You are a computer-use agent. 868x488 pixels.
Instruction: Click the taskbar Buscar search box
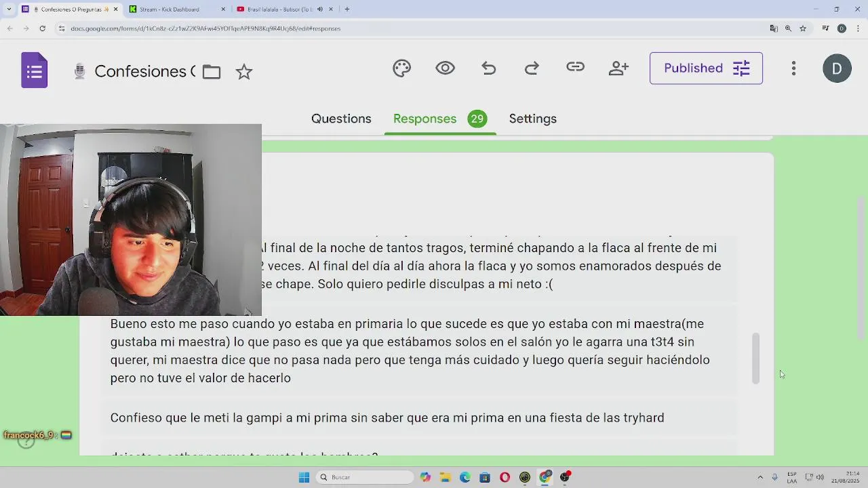coord(365,477)
